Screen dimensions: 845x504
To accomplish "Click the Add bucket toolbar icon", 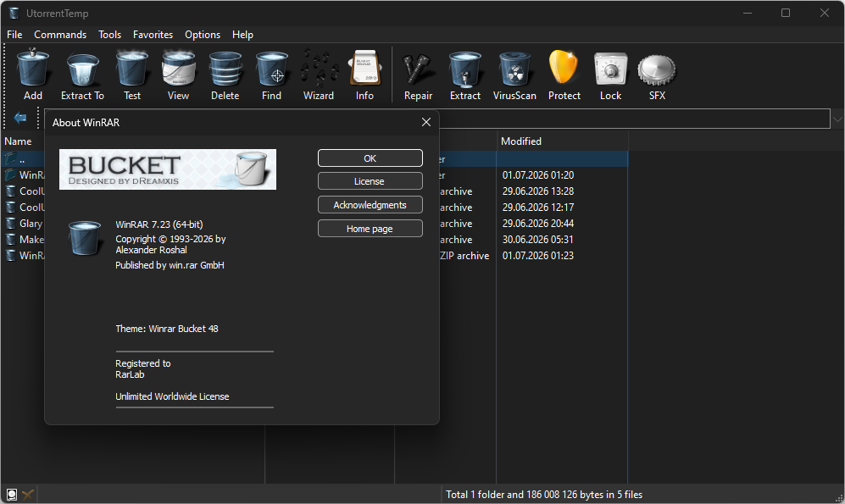I will coord(33,69).
